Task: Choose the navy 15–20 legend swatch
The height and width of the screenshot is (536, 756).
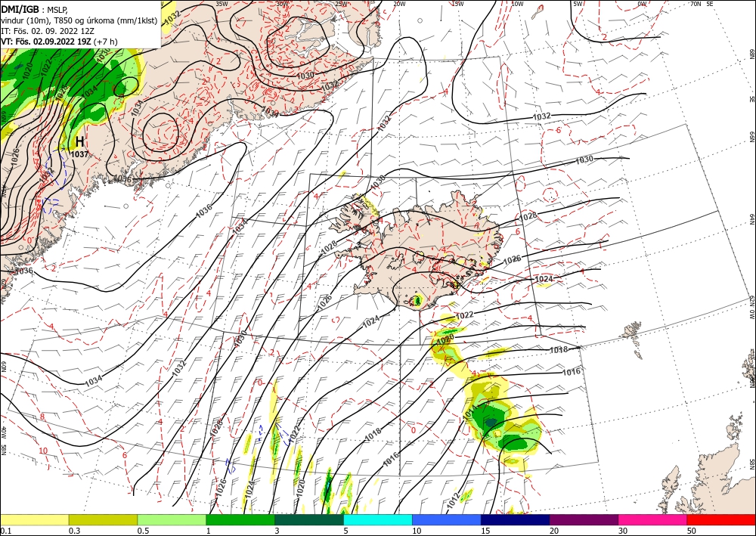Action: click(516, 519)
